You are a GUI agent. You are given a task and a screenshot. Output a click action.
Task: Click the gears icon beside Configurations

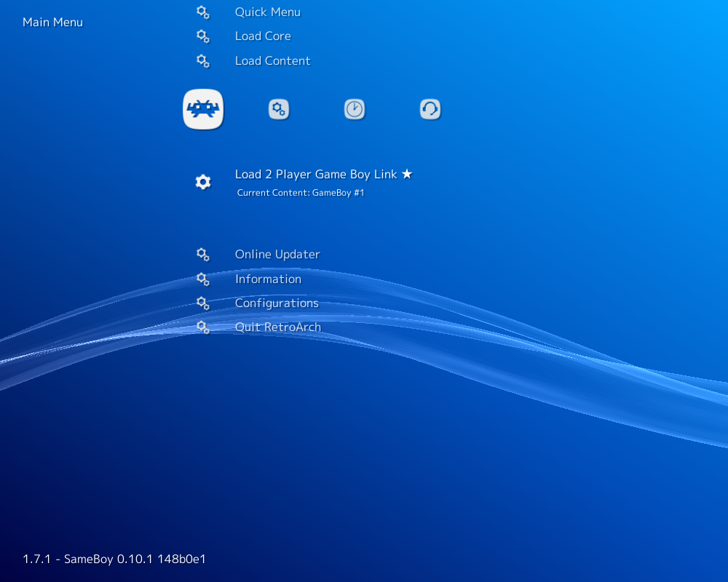203,303
